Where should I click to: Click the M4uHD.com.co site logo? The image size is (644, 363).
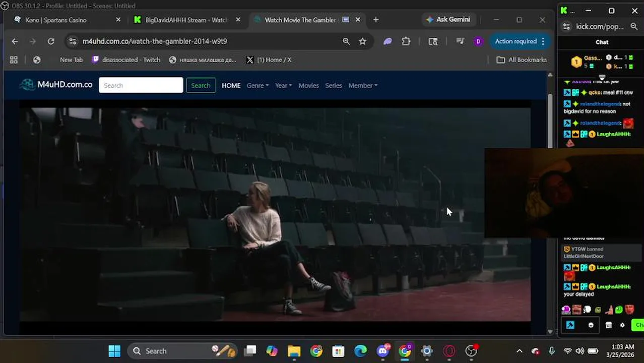pos(56,85)
